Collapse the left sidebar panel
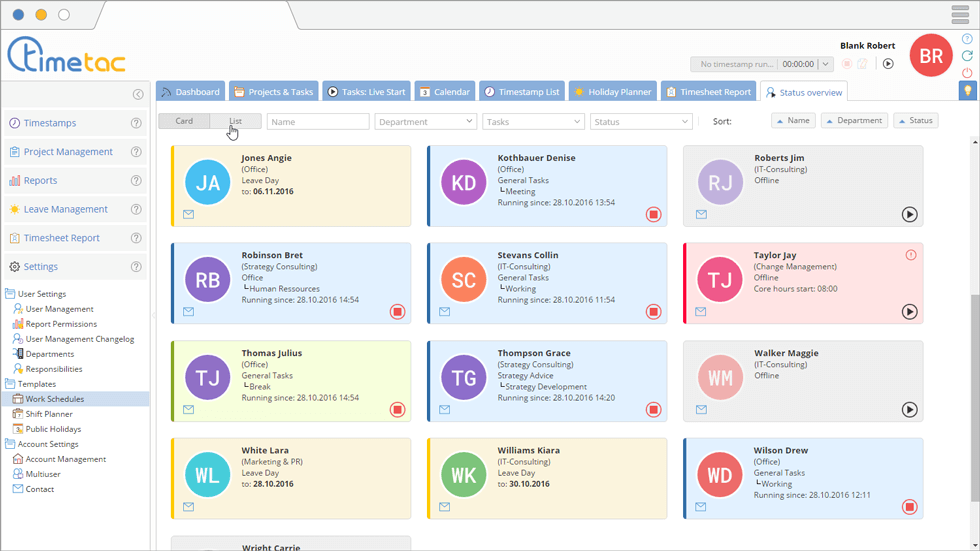This screenshot has width=980, height=551. [x=138, y=94]
